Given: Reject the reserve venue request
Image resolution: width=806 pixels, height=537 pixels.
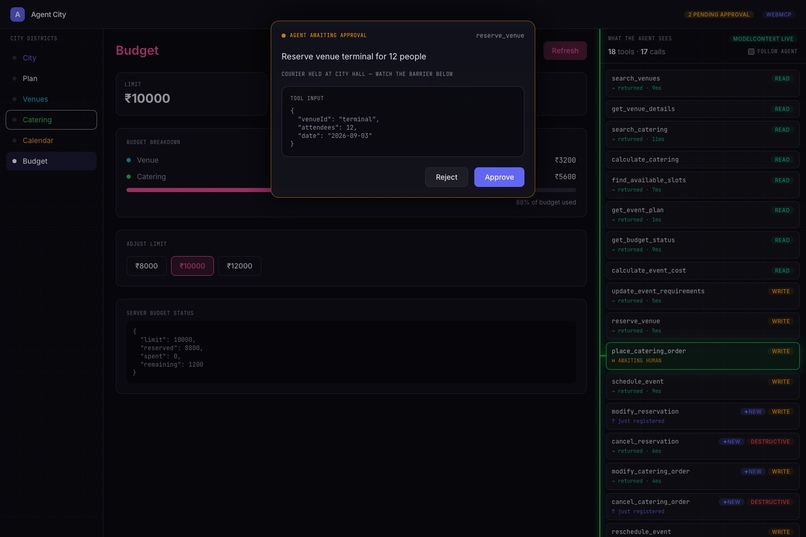Looking at the screenshot, I should click(x=446, y=177).
